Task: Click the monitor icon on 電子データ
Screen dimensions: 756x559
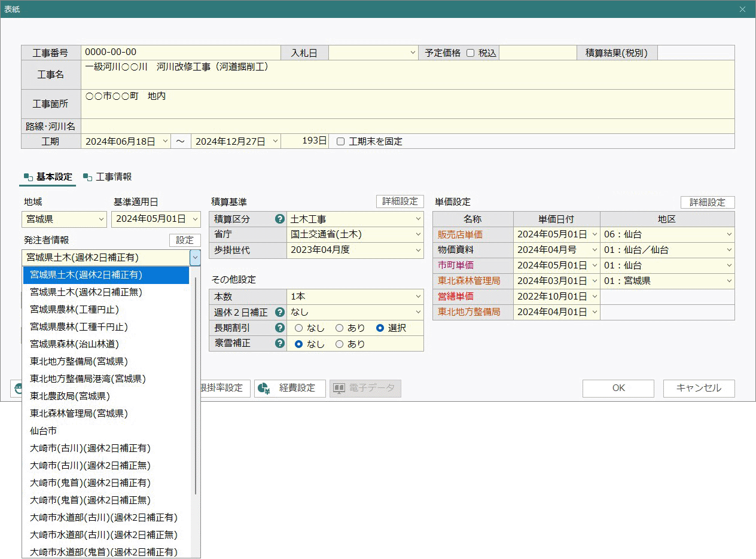Action: [339, 389]
